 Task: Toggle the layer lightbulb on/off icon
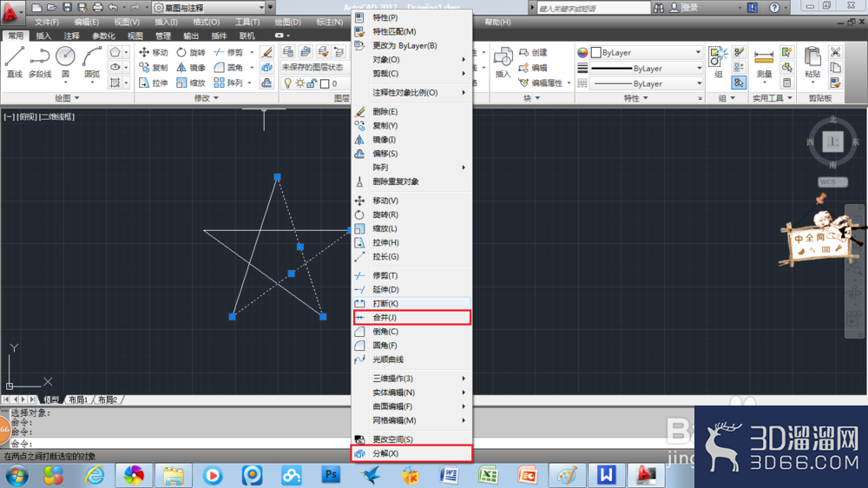(x=288, y=83)
